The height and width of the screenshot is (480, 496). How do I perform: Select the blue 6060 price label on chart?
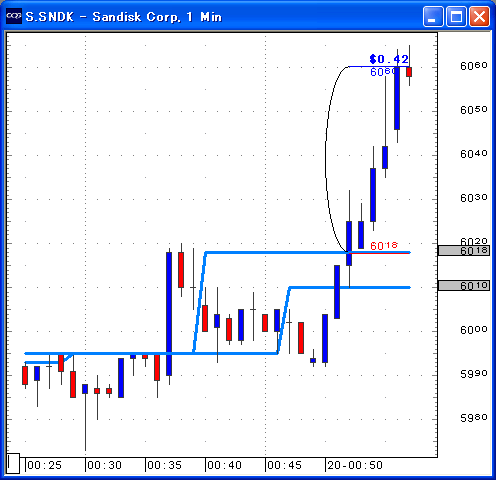click(383, 72)
